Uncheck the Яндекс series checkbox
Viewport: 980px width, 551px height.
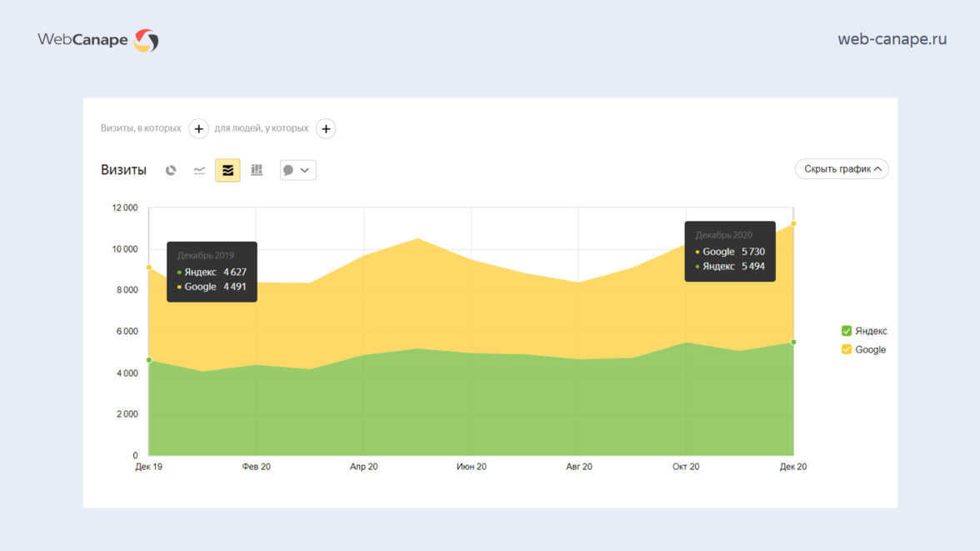[847, 331]
